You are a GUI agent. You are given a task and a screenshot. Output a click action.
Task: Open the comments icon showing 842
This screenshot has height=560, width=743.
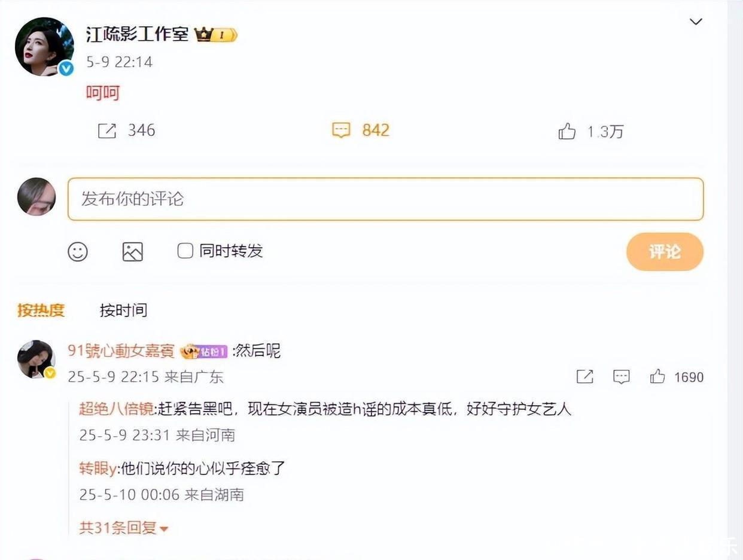pyautogui.click(x=341, y=130)
